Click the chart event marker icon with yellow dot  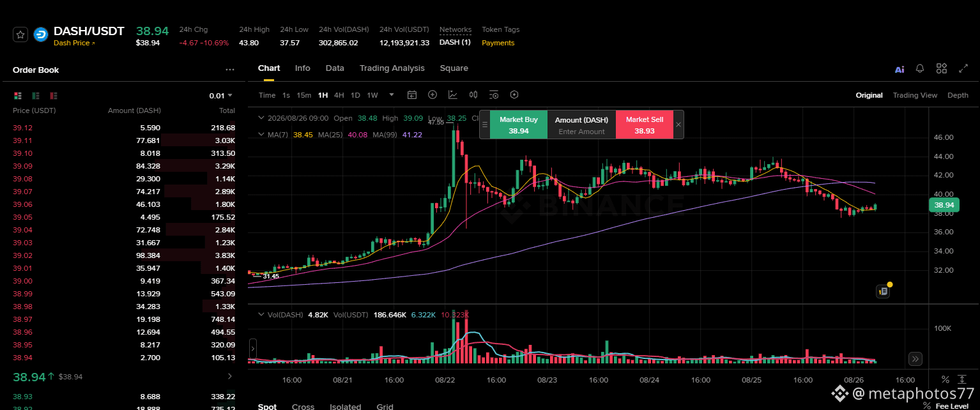coord(883,291)
